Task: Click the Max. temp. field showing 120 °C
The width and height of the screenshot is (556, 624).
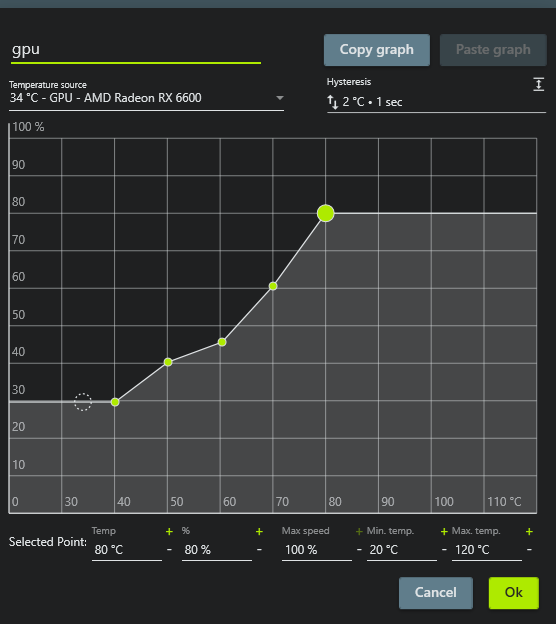Action: coord(486,550)
